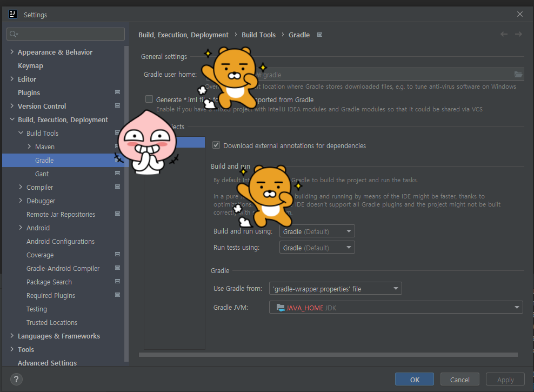Expand the Tools section
Screen dimensions: 534x392
point(12,349)
